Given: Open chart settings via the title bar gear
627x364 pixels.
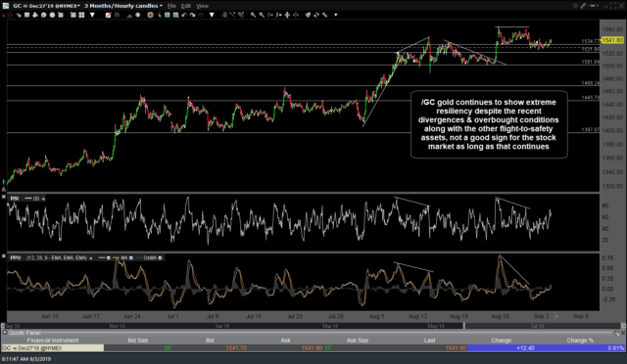Looking at the screenshot, I should click(575, 6).
